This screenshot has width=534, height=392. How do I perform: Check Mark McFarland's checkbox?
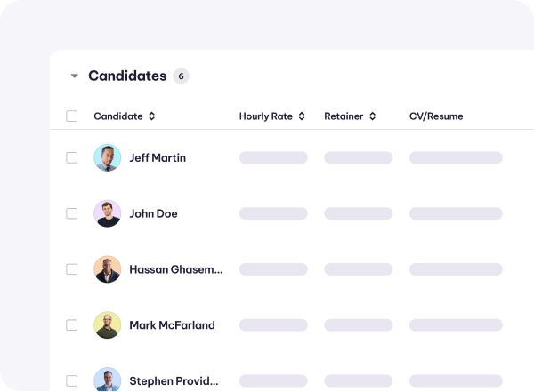(71, 325)
